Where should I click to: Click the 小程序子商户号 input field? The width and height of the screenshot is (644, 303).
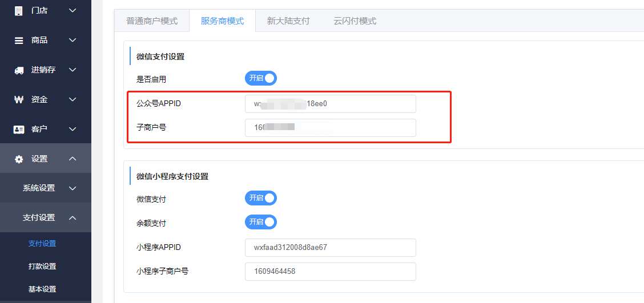331,272
